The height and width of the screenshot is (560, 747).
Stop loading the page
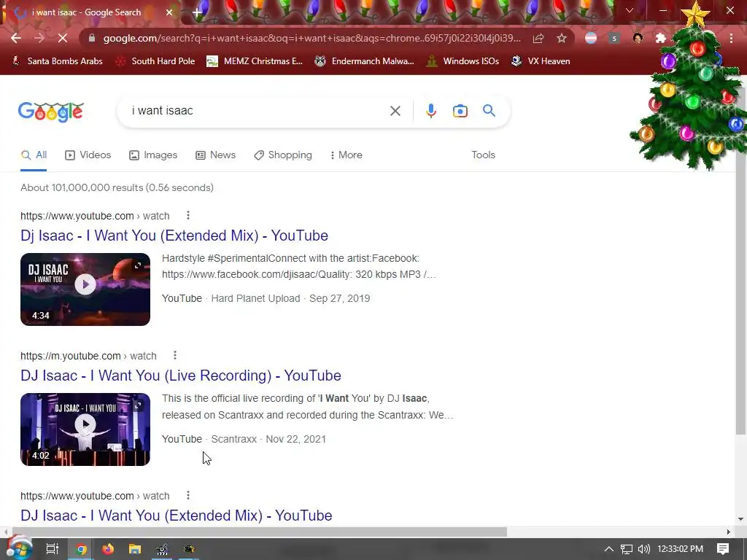click(x=63, y=38)
